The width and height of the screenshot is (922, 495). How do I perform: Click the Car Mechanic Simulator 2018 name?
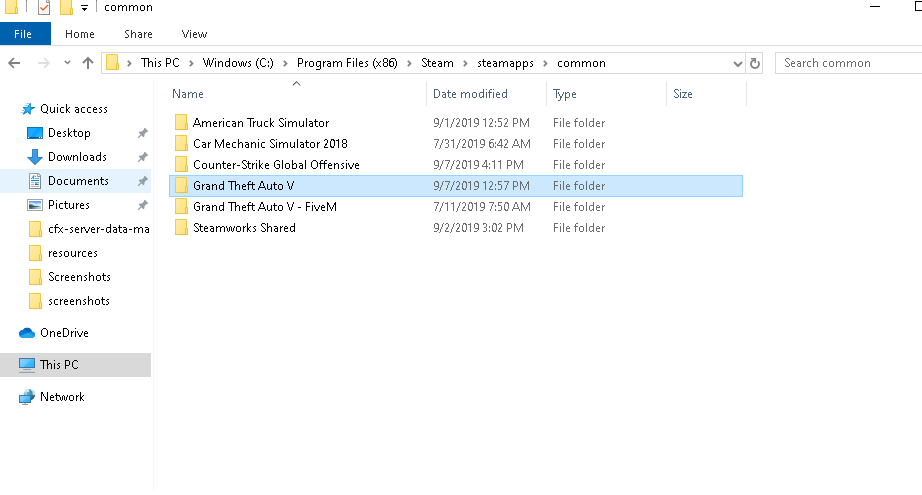pos(270,144)
